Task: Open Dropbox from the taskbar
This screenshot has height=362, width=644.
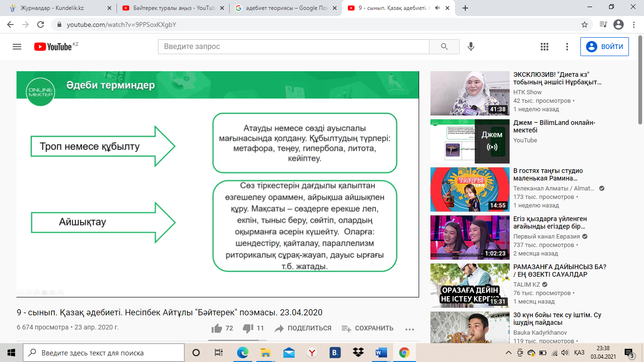Action: click(x=358, y=353)
